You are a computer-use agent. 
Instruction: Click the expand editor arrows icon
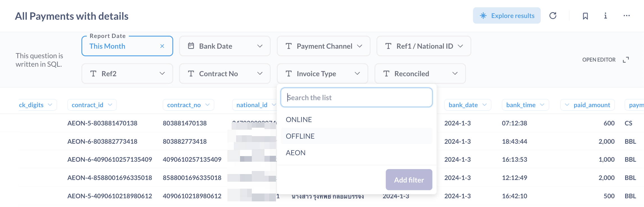click(x=626, y=60)
